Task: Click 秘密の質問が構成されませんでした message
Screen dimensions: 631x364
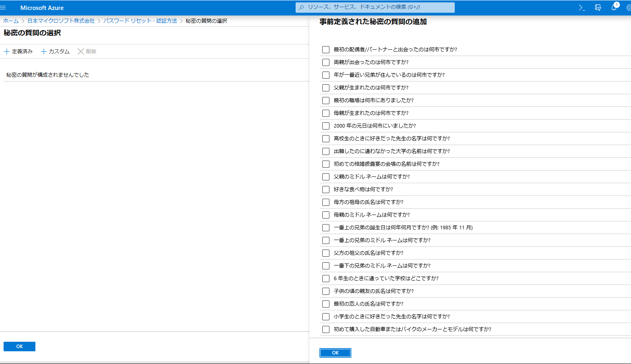Action: [x=48, y=75]
